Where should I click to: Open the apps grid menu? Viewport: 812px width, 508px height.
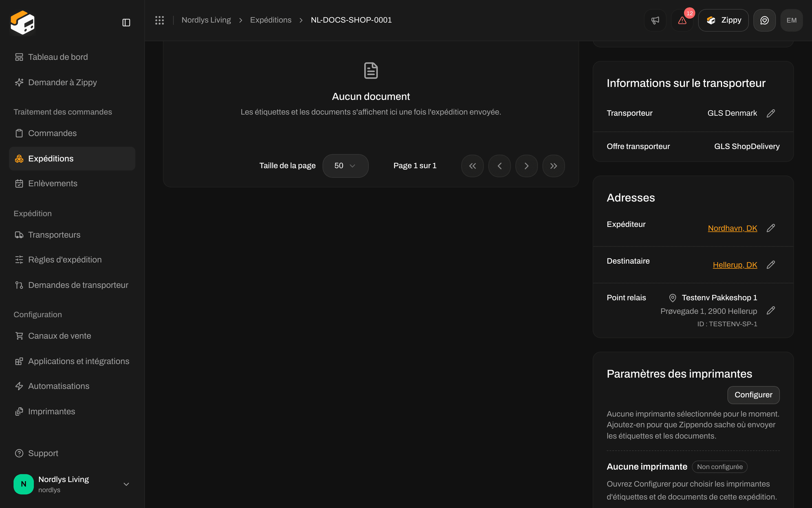159,20
